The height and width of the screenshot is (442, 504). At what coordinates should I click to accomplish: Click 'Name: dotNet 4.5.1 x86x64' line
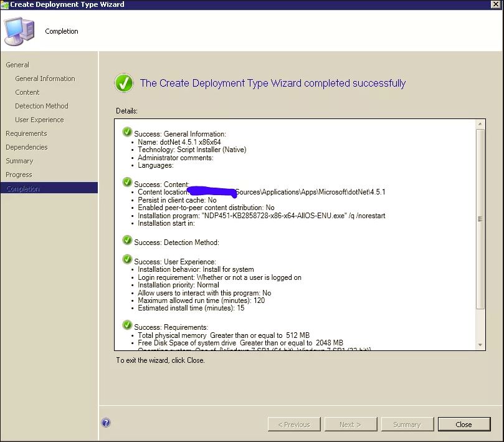pos(179,142)
